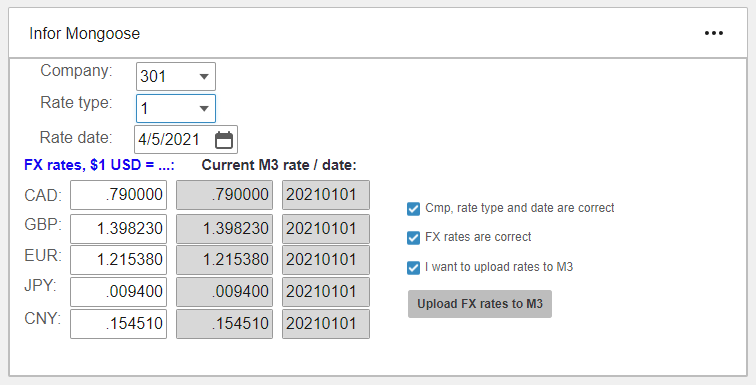This screenshot has height=385, width=756.
Task: Uncheck Cmp, rate type and date are correct
Action: [413, 209]
